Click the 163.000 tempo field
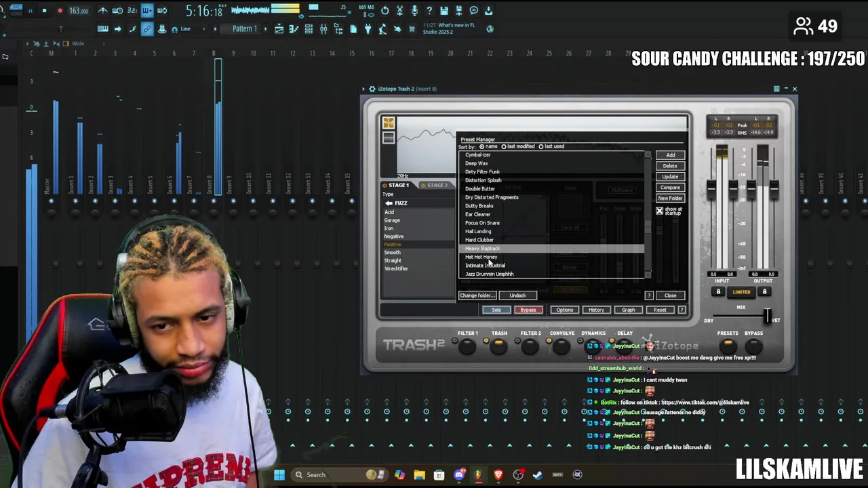 click(79, 11)
